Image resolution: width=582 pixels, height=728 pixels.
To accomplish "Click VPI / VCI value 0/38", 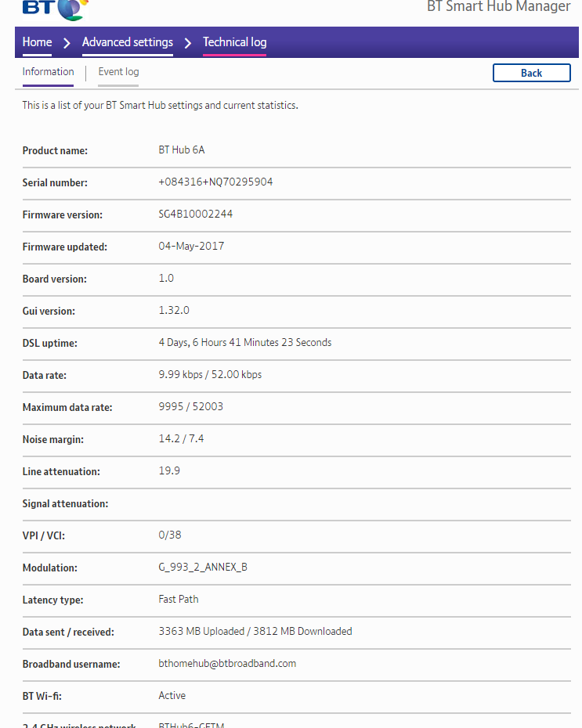I will coord(170,535).
